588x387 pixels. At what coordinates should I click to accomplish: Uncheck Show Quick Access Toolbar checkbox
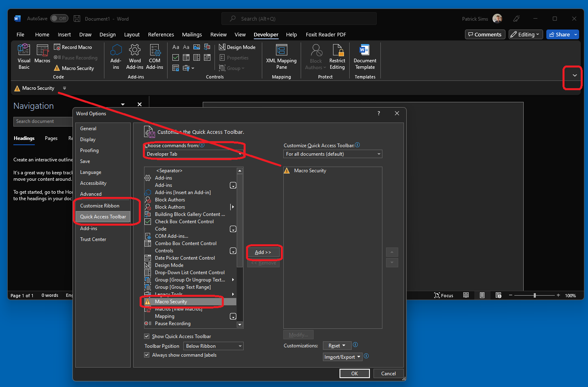coord(146,336)
